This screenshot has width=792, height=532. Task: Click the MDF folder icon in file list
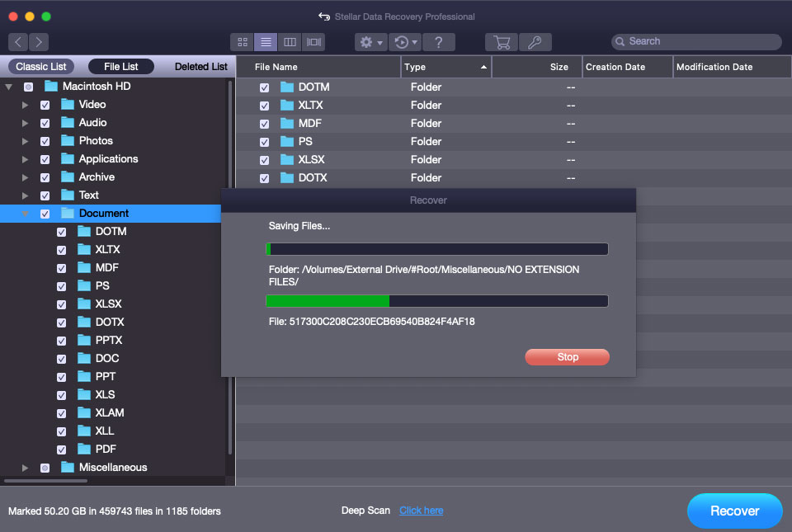[x=287, y=124]
